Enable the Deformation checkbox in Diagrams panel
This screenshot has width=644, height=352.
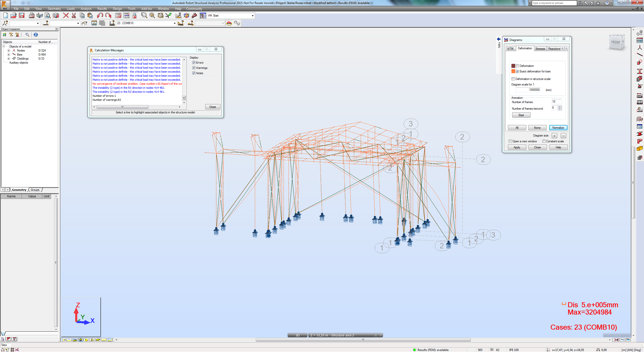click(x=517, y=66)
